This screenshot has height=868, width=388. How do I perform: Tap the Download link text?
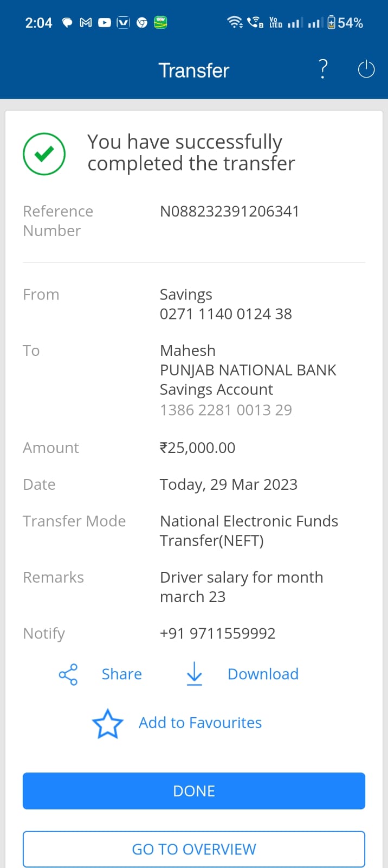coord(263,674)
